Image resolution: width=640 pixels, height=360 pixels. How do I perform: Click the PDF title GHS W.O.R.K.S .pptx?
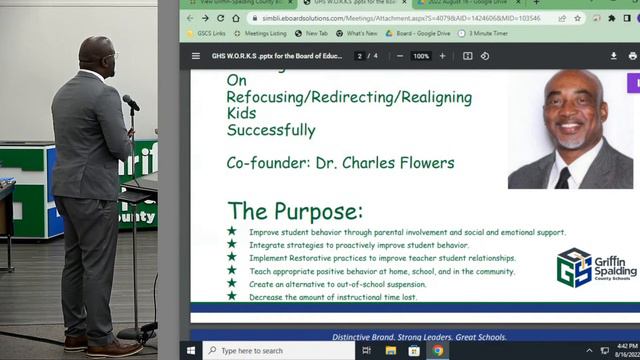[276, 56]
